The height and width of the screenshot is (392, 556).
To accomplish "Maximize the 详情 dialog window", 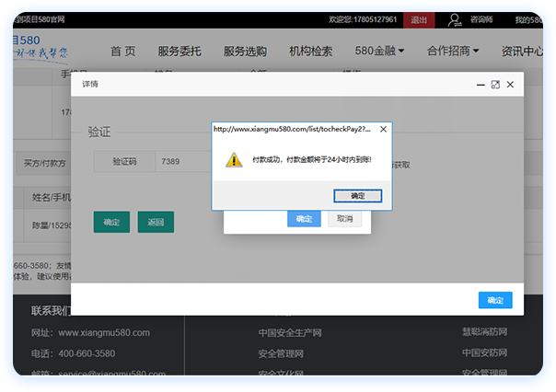I will [x=495, y=85].
